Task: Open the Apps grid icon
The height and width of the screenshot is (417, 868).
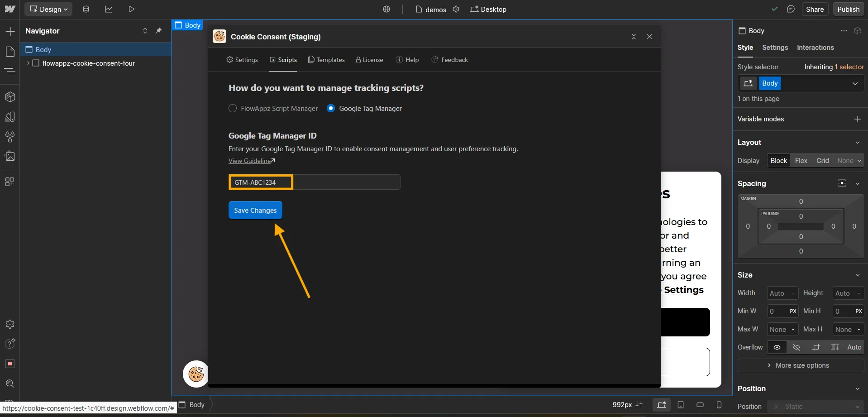Action: (x=10, y=182)
